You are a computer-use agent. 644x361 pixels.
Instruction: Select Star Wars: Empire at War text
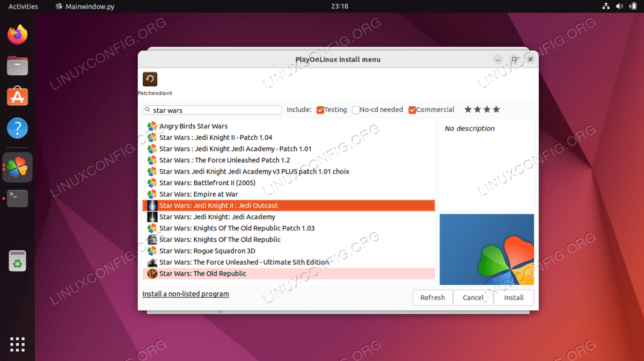coord(199,194)
